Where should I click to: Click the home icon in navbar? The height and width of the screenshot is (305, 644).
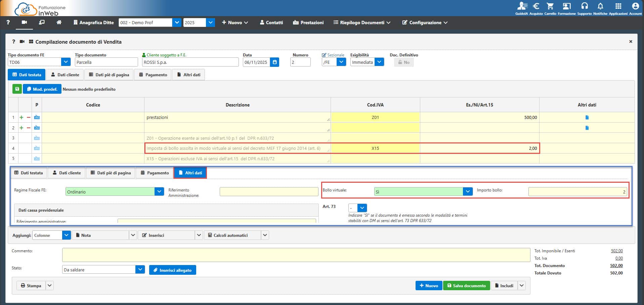(x=59, y=23)
